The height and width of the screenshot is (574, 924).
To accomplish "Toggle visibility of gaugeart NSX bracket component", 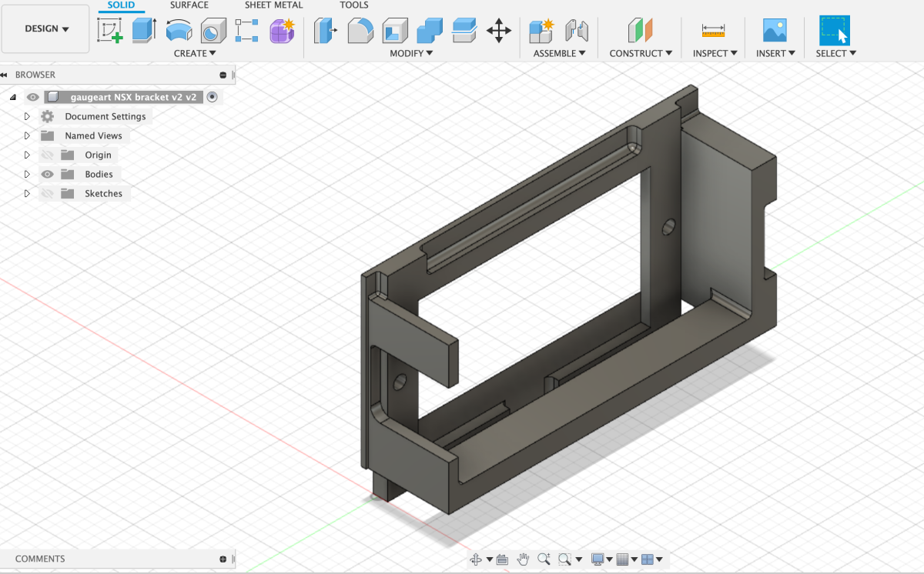I will (32, 97).
